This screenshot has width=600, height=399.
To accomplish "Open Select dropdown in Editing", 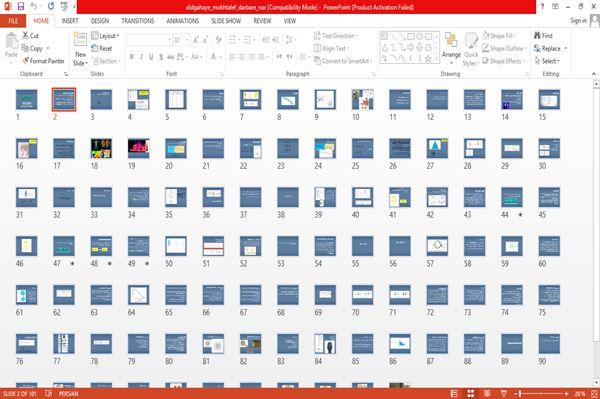I will click(548, 61).
